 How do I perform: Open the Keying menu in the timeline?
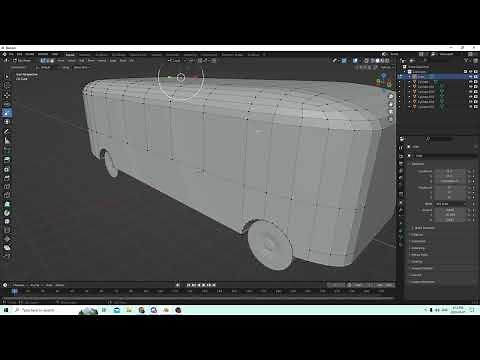click(35, 285)
